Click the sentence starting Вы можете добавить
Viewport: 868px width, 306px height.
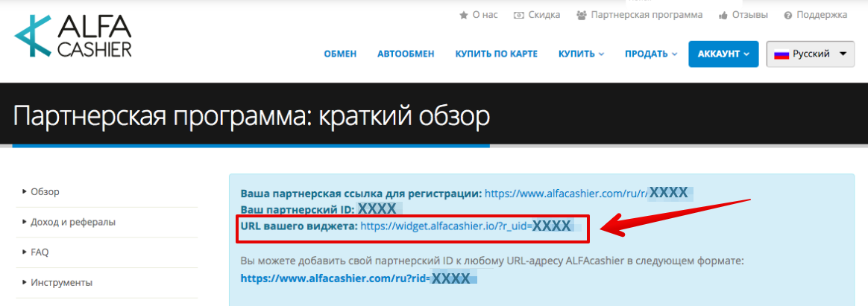coord(493,260)
